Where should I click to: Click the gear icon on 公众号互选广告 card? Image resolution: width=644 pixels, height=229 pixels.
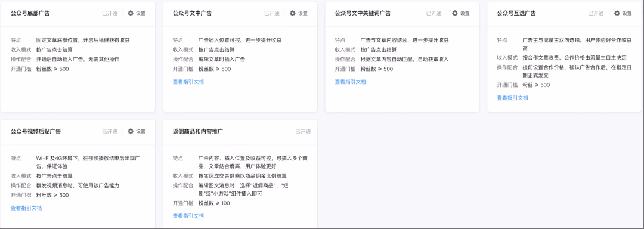[617, 13]
